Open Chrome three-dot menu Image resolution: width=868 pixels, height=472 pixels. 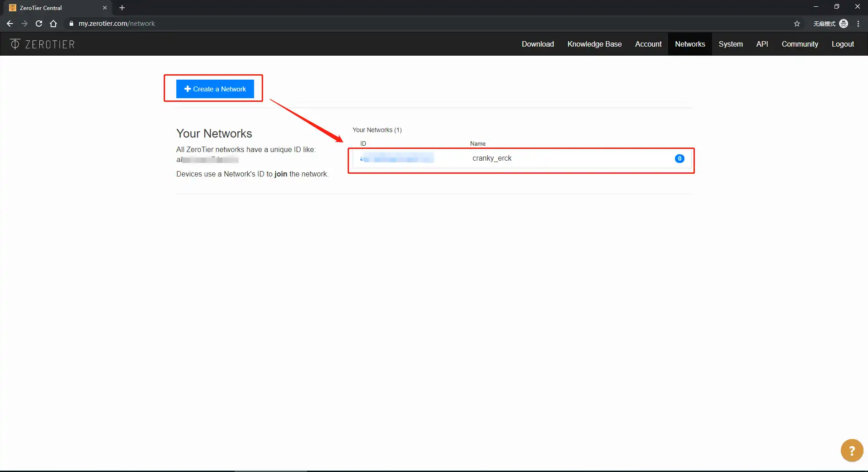[x=858, y=24]
